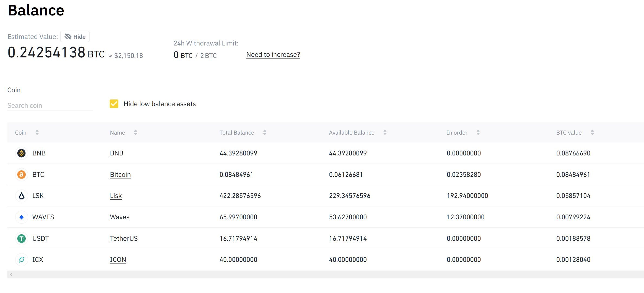Viewport: 644px width, 293px height.
Task: Click the Hide low balance assets label
Action: click(x=160, y=104)
